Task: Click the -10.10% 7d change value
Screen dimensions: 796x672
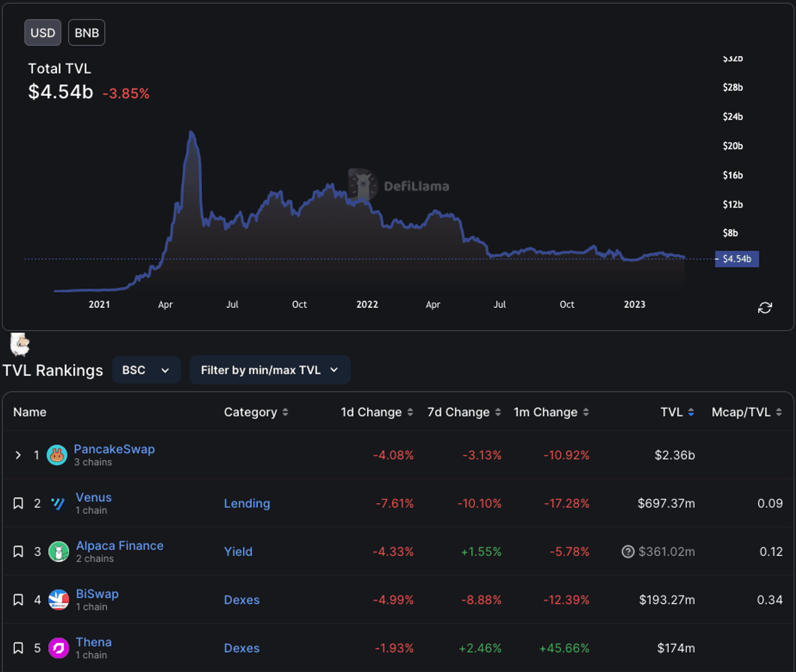Action: 479,504
